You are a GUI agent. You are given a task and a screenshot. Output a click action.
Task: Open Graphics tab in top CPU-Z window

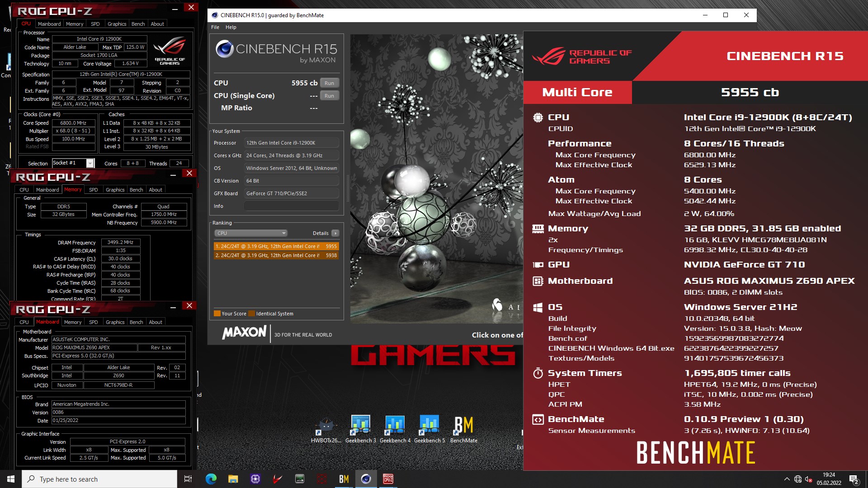pos(117,24)
